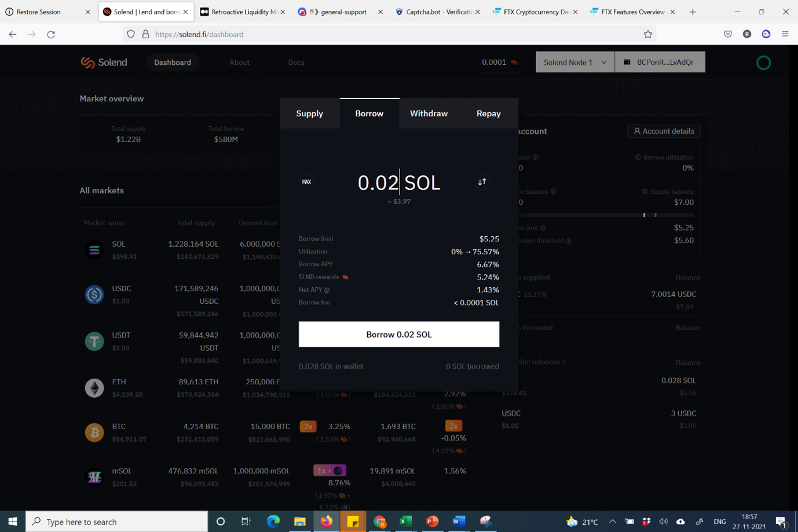Click the Borrow limit info icon in account panel

click(x=543, y=228)
